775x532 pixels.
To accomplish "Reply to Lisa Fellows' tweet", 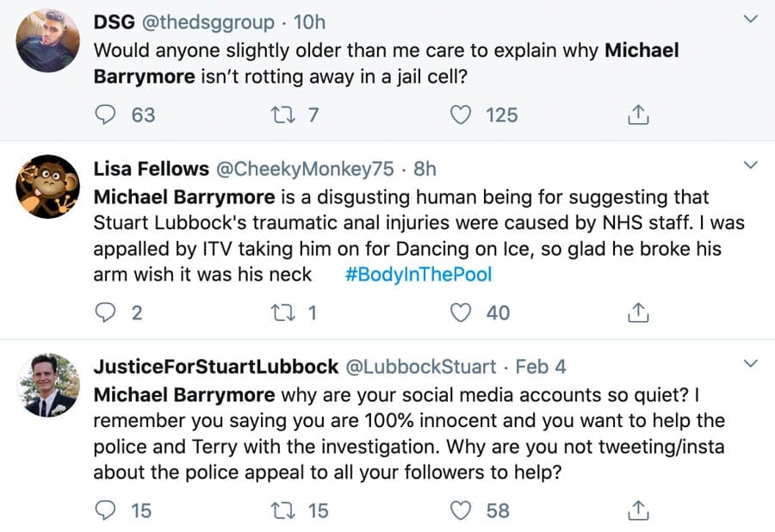I will (105, 312).
